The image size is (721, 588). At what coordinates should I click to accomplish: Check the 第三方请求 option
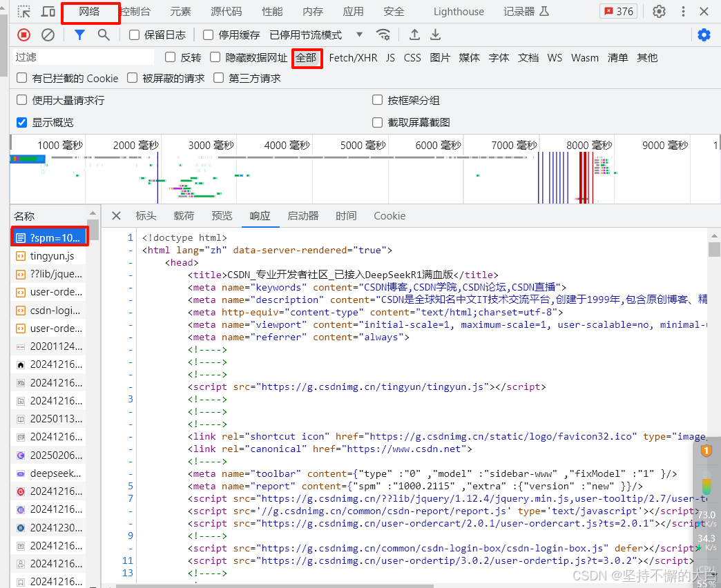click(218, 78)
